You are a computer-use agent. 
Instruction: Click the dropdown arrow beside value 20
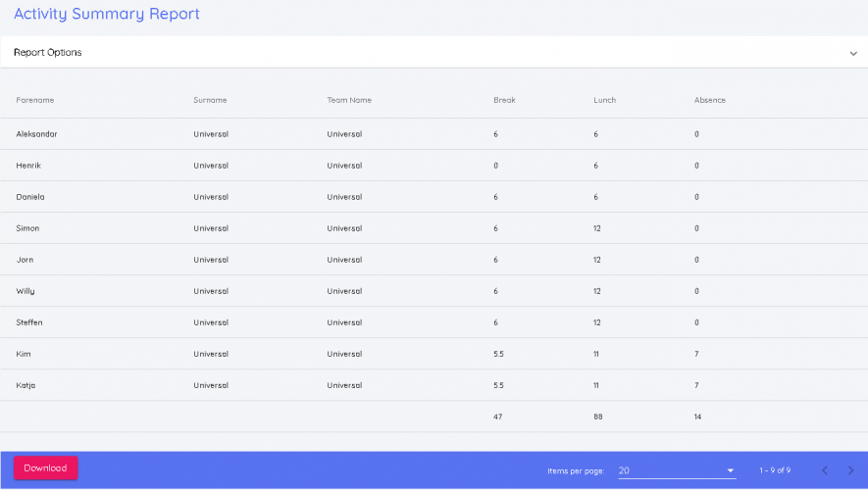(x=731, y=471)
